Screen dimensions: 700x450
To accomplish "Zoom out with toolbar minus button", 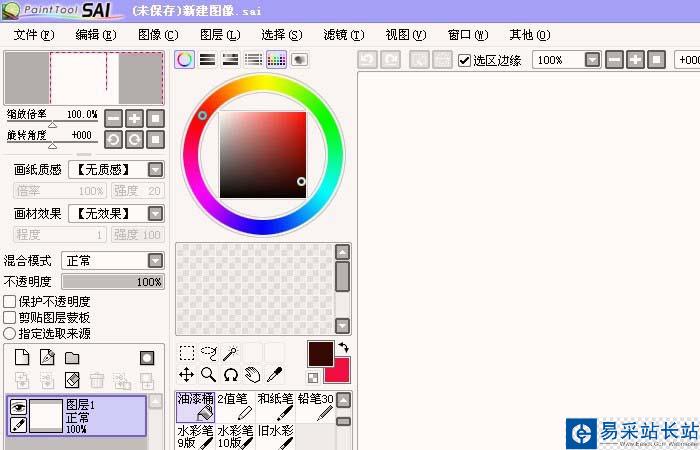I will coord(614,59).
